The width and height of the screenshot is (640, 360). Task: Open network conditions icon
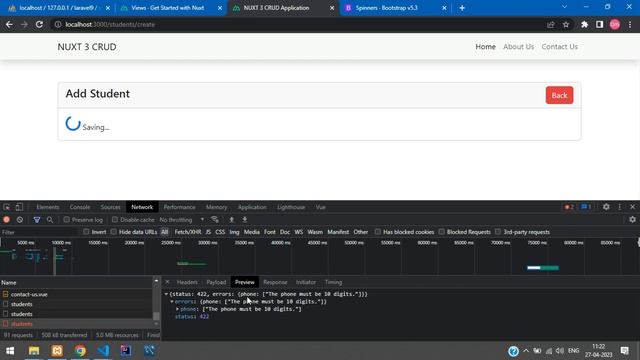(x=215, y=220)
